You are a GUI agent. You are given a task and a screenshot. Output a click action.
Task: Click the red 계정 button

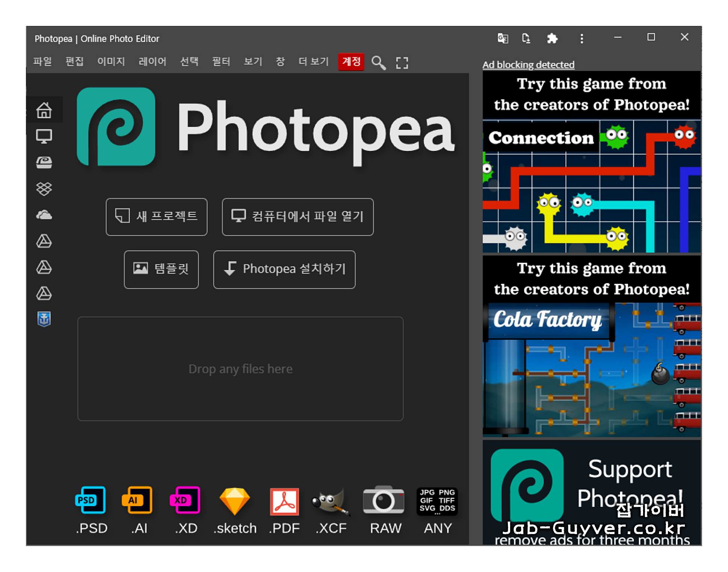tap(351, 61)
